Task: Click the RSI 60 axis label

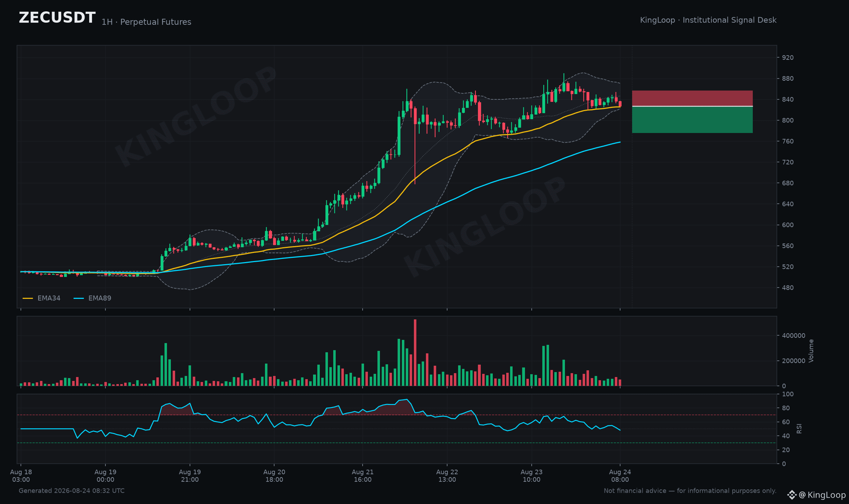Action: (786, 422)
